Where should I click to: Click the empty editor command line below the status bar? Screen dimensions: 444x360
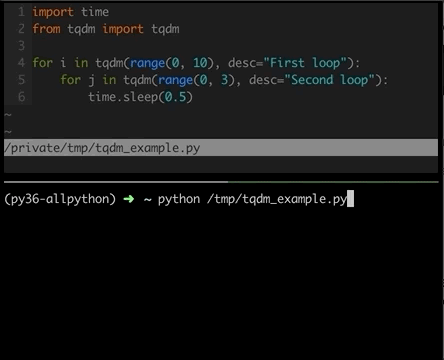pyautogui.click(x=221, y=164)
